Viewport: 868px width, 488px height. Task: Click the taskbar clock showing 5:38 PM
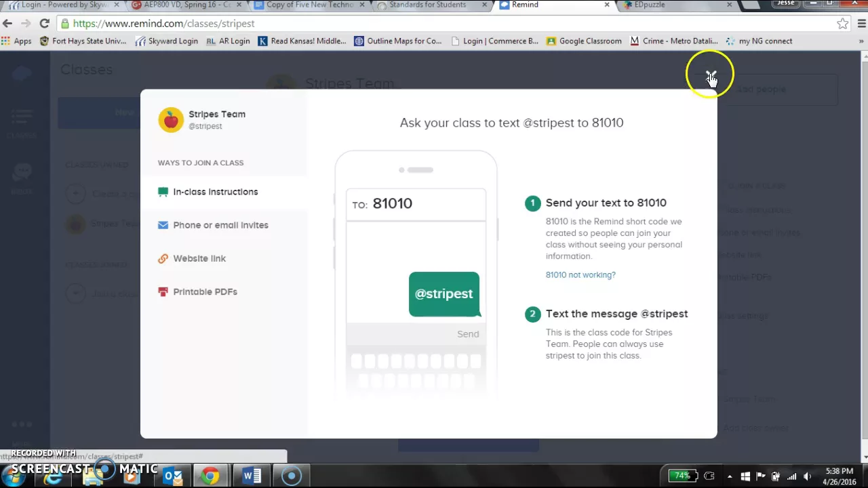pyautogui.click(x=840, y=476)
